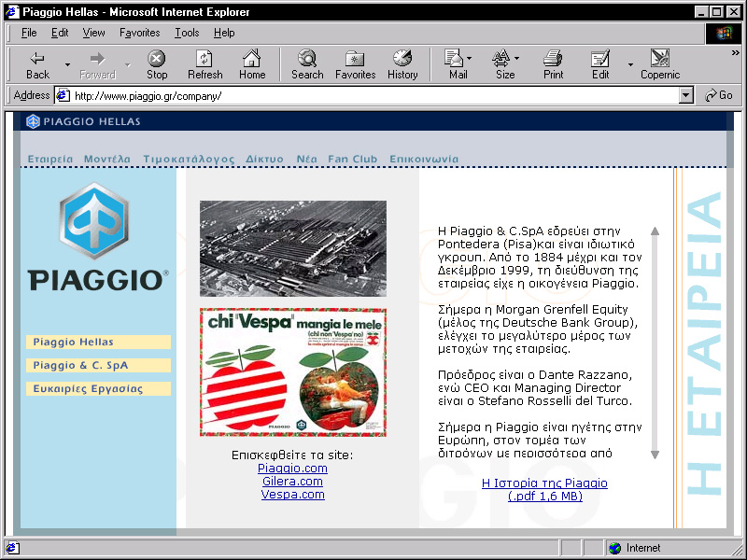
Task: Click the Forward toolbar button
Action: (x=98, y=64)
